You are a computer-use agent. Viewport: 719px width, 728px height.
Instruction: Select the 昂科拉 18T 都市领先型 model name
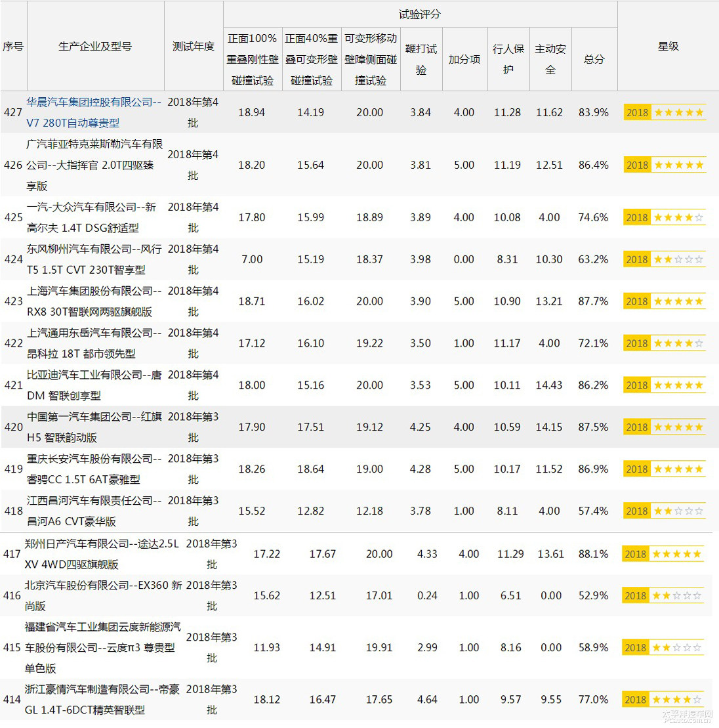81,354
